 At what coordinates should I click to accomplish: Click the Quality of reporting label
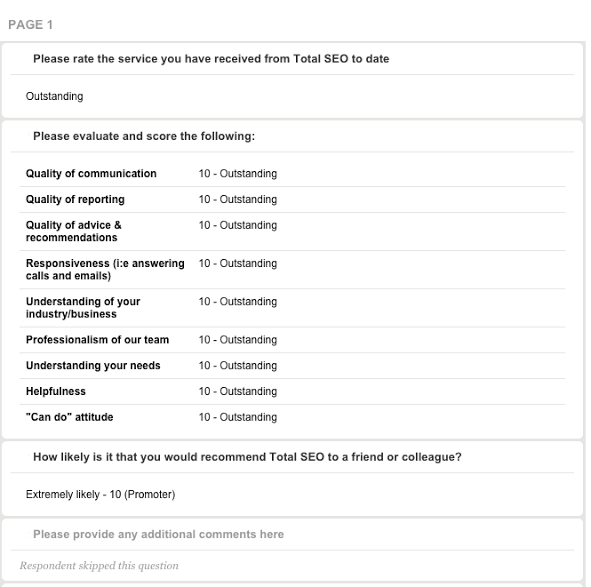(75, 199)
